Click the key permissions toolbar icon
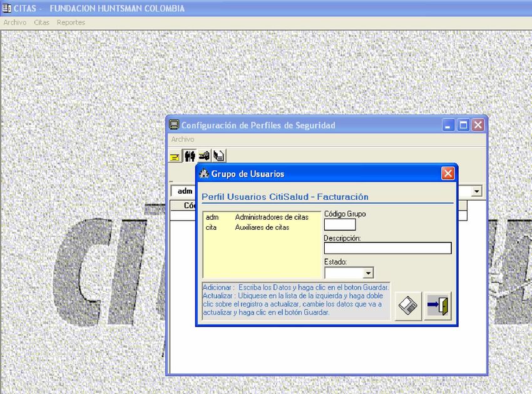This screenshot has height=394, width=532. click(x=204, y=156)
